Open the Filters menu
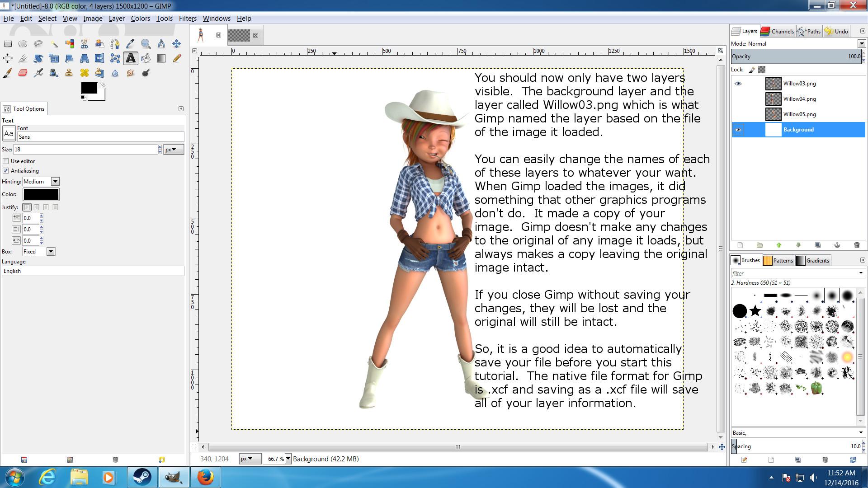 (x=187, y=19)
